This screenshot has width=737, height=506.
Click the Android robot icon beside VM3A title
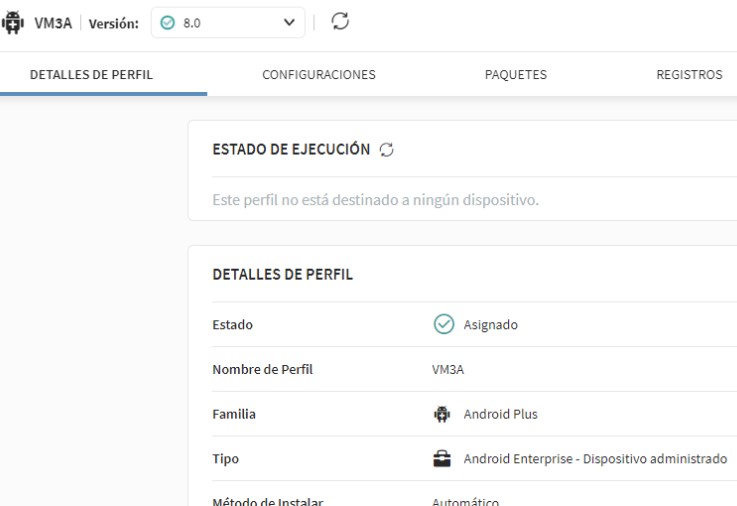point(13,24)
